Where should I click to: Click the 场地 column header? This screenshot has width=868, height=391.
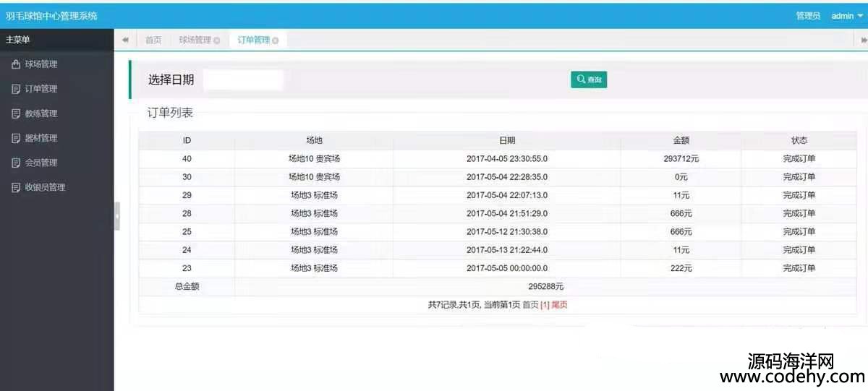(x=314, y=140)
